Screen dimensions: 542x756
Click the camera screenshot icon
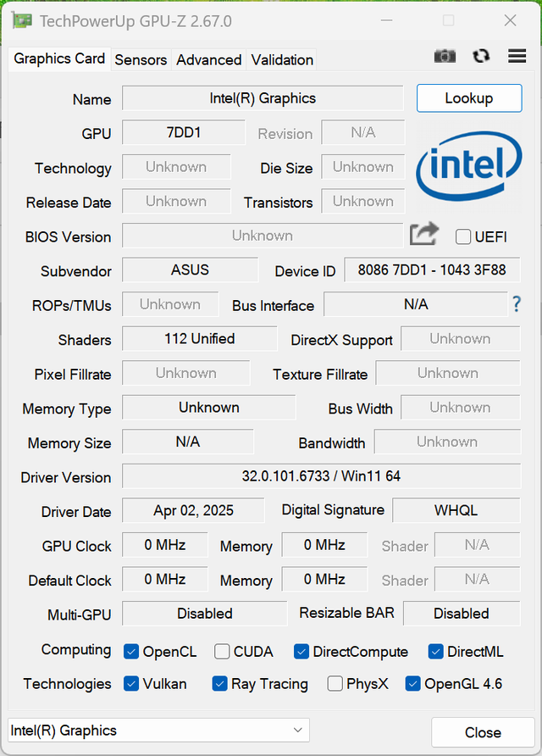point(445,56)
